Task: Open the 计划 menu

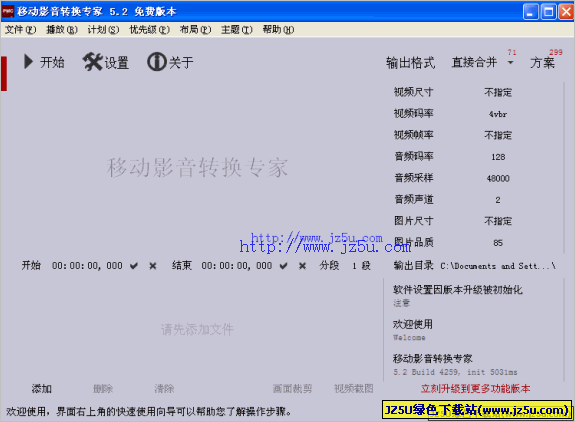Action: pos(103,30)
